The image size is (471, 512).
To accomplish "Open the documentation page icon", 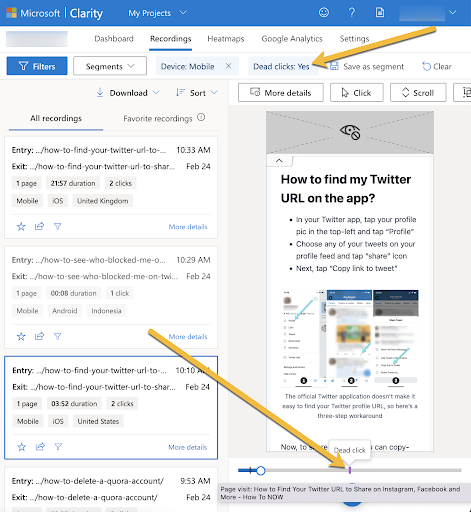I will (380, 13).
